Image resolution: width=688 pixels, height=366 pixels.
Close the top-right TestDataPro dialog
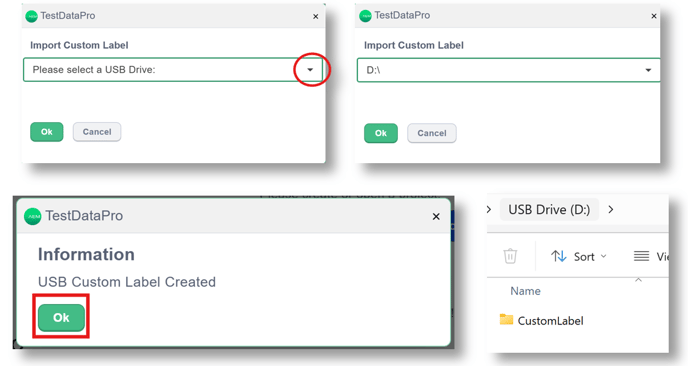(x=654, y=16)
